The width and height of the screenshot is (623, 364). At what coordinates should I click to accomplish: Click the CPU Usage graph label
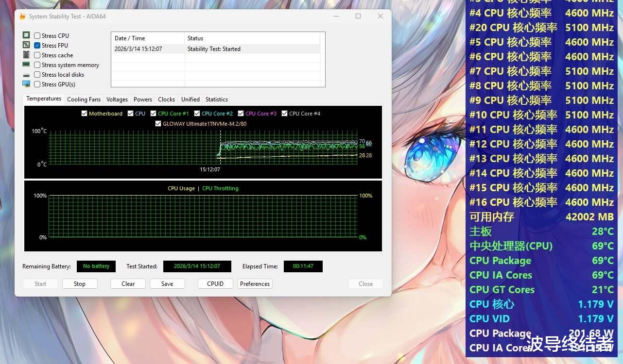point(181,188)
